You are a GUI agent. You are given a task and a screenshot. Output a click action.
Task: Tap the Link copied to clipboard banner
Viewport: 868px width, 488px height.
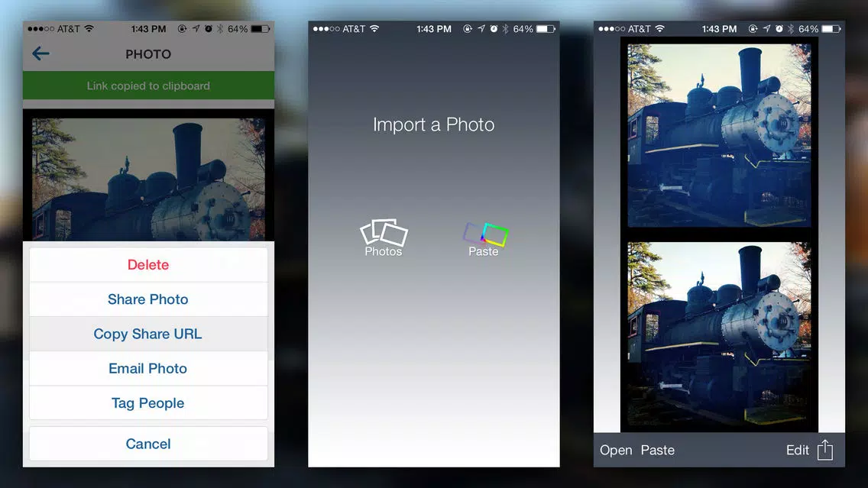click(148, 86)
